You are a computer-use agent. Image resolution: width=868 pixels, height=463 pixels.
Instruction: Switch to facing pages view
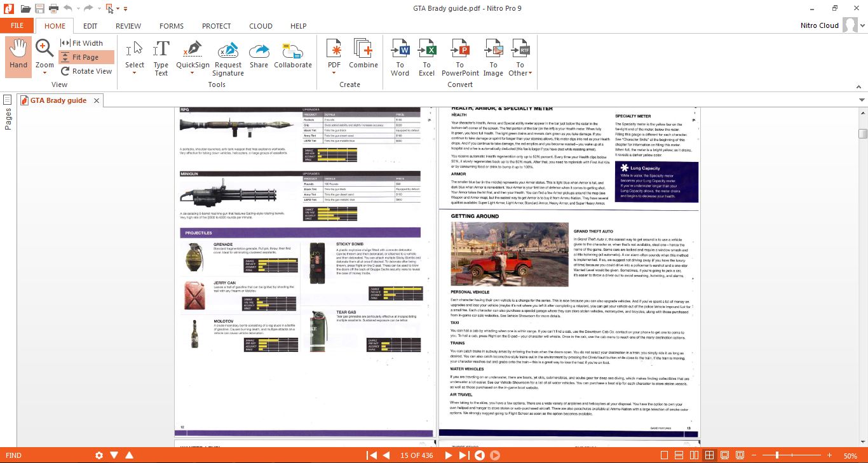click(x=694, y=455)
